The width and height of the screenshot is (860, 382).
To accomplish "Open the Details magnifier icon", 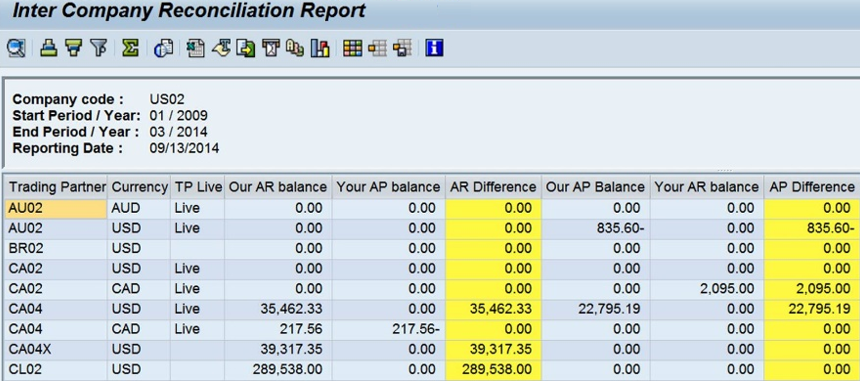I will coord(16,48).
